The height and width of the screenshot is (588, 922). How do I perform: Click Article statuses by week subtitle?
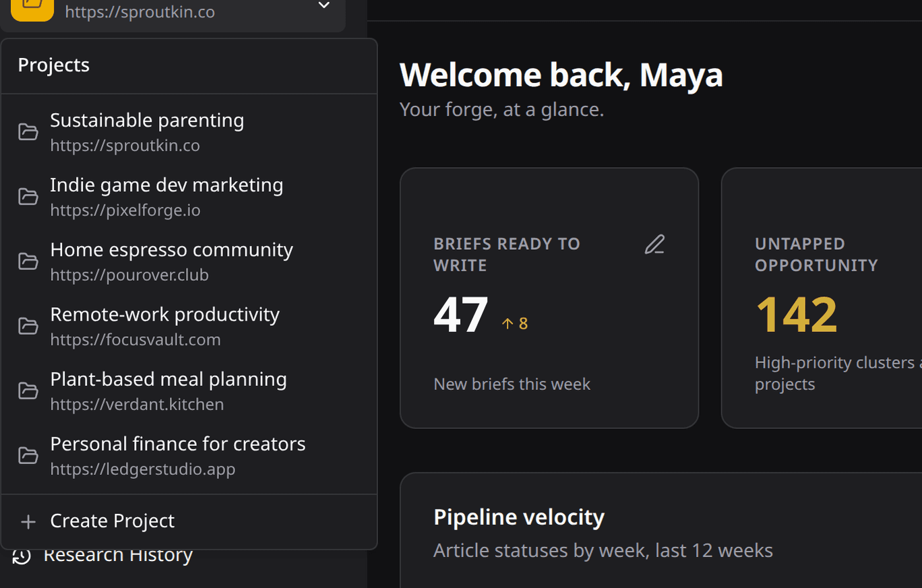click(x=603, y=550)
